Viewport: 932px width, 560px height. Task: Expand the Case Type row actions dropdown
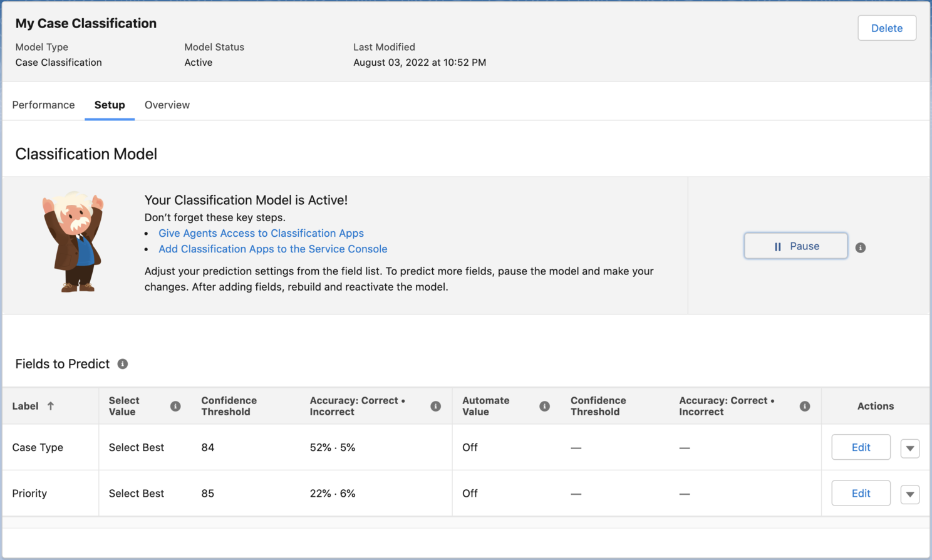pos(909,448)
